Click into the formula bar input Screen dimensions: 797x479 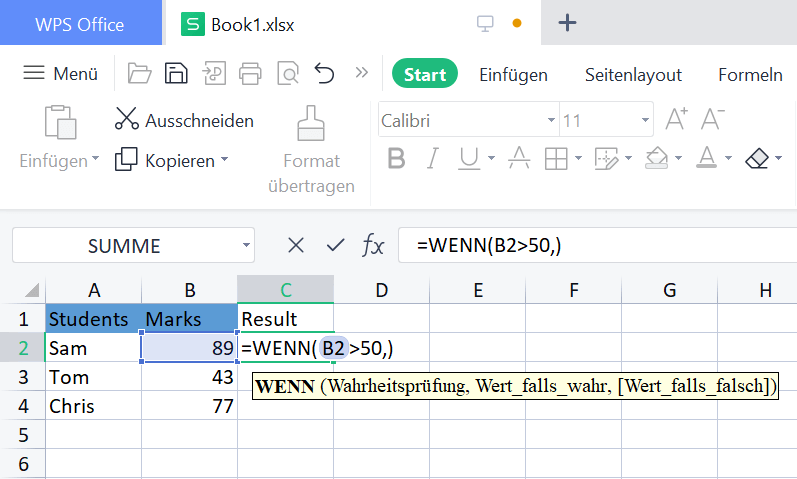tap(597, 246)
